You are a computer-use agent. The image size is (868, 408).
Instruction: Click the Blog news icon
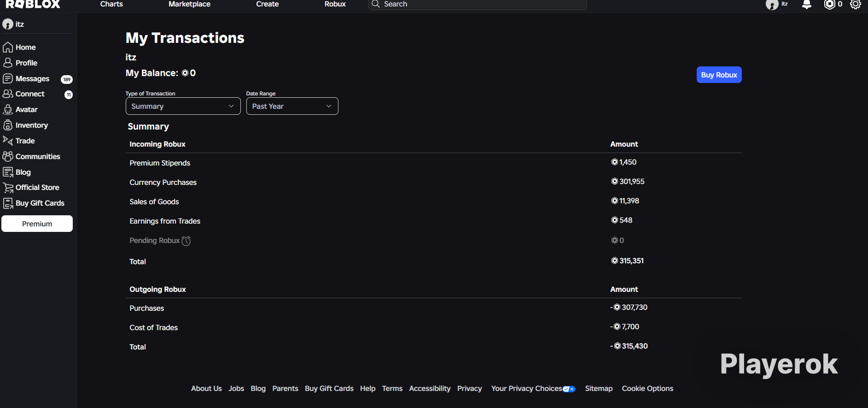coord(8,172)
